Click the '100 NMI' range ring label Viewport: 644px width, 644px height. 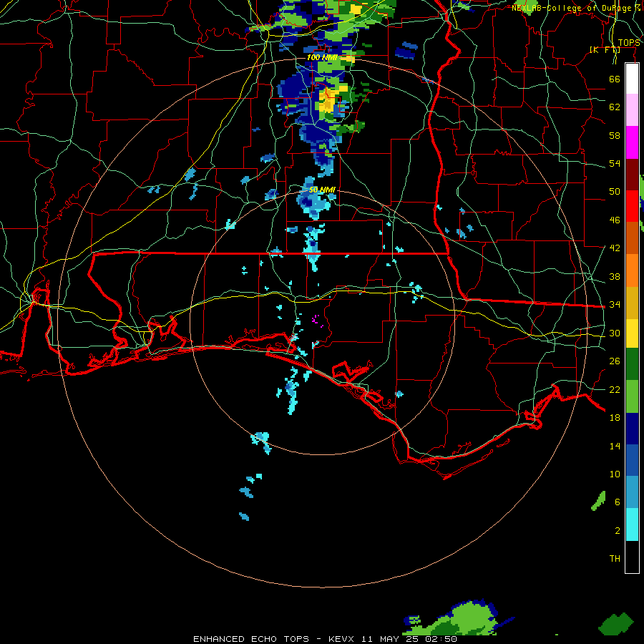click(x=322, y=57)
